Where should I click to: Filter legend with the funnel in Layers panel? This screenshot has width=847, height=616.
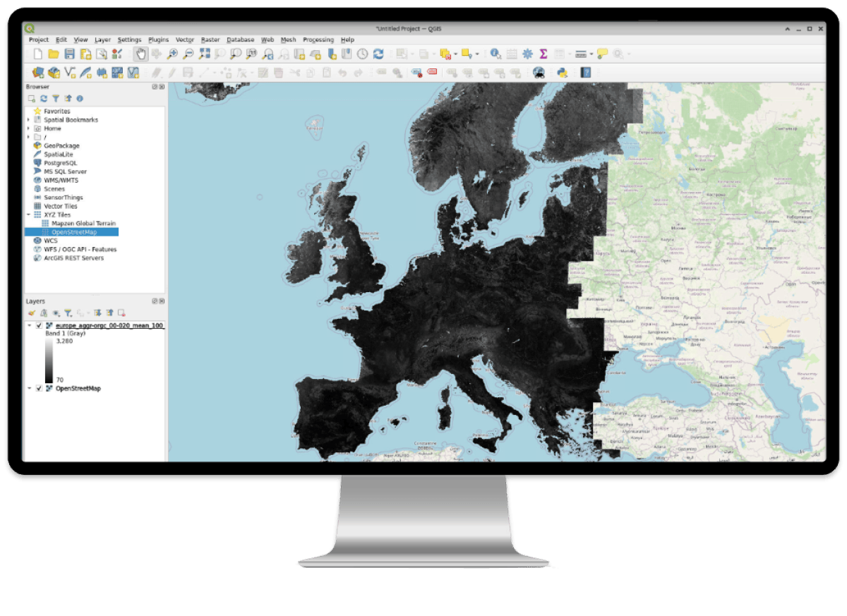tap(68, 313)
